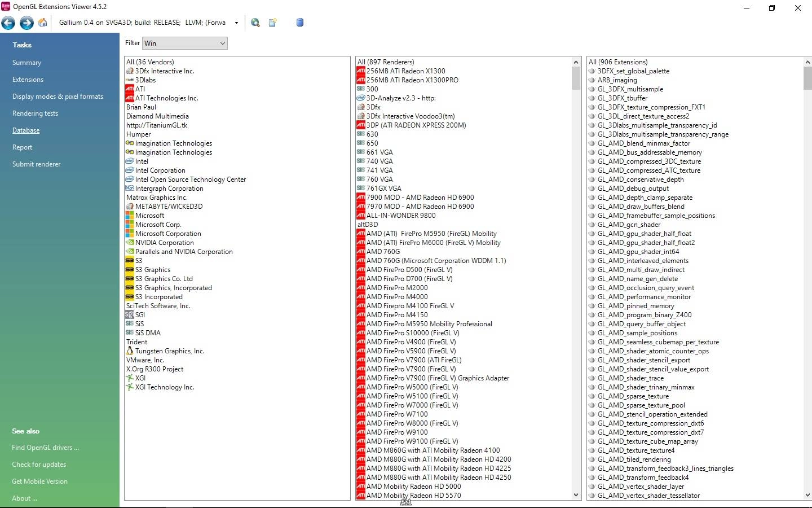812x508 pixels.
Task: Select GL_3DFX_tbuffer extension
Action: [623, 98]
